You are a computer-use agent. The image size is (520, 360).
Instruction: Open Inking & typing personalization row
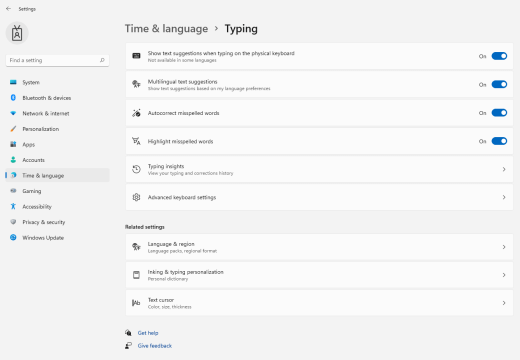click(x=319, y=275)
